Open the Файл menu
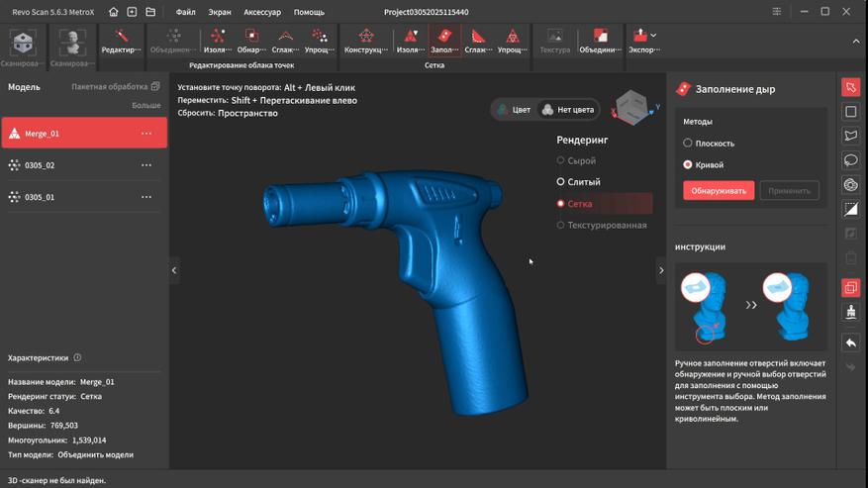This screenshot has width=868, height=488. tap(185, 12)
